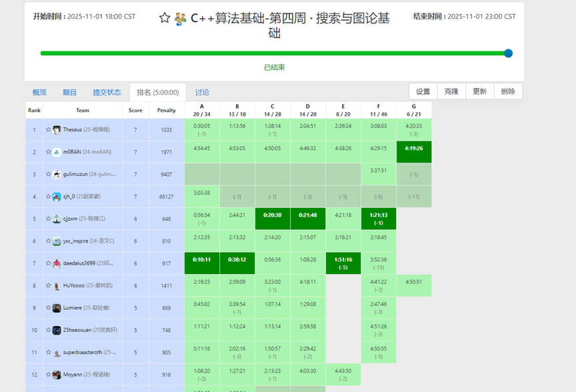Switch to the 概览 tab

click(39, 92)
